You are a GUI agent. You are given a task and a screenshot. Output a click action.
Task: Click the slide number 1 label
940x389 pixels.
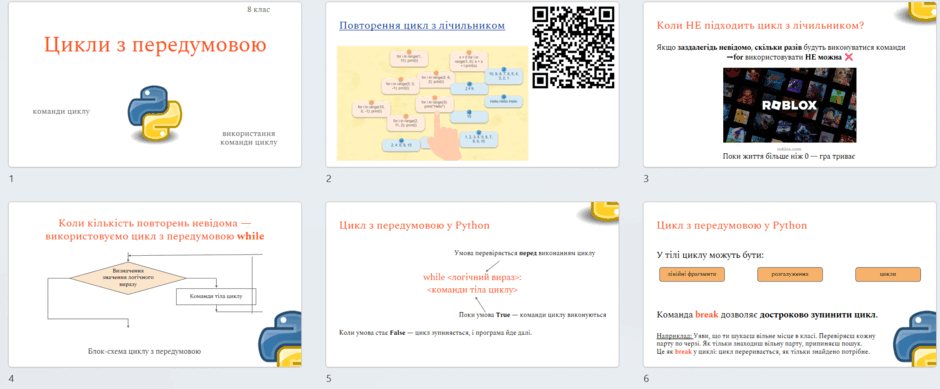point(11,179)
